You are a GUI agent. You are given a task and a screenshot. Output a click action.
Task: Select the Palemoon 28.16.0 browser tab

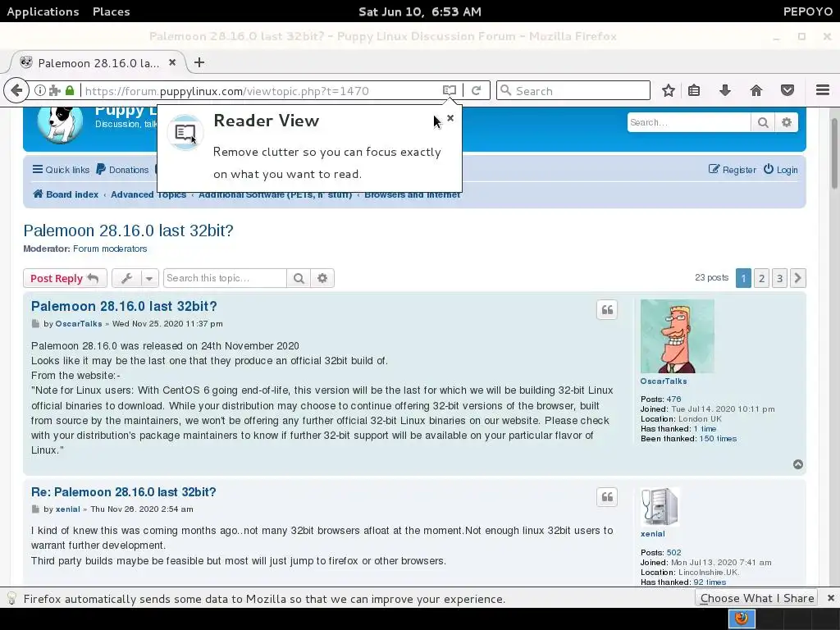(98, 62)
